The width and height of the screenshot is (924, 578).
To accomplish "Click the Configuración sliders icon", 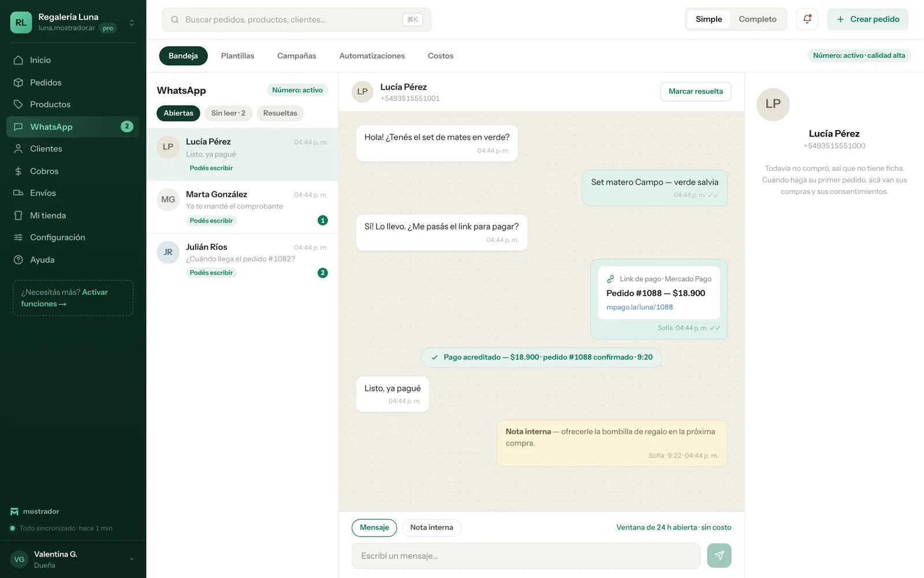I will 18,238.
